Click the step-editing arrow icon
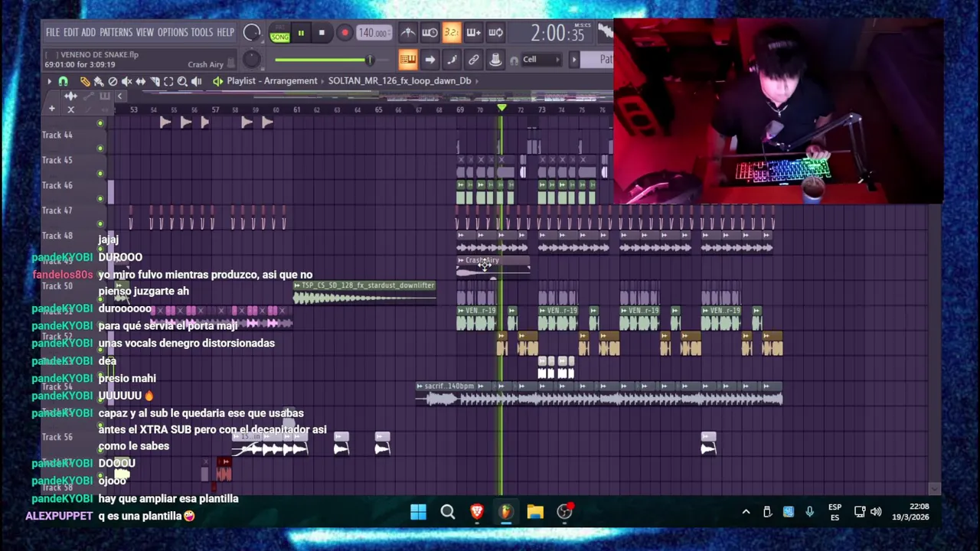The image size is (980, 551). tap(430, 60)
